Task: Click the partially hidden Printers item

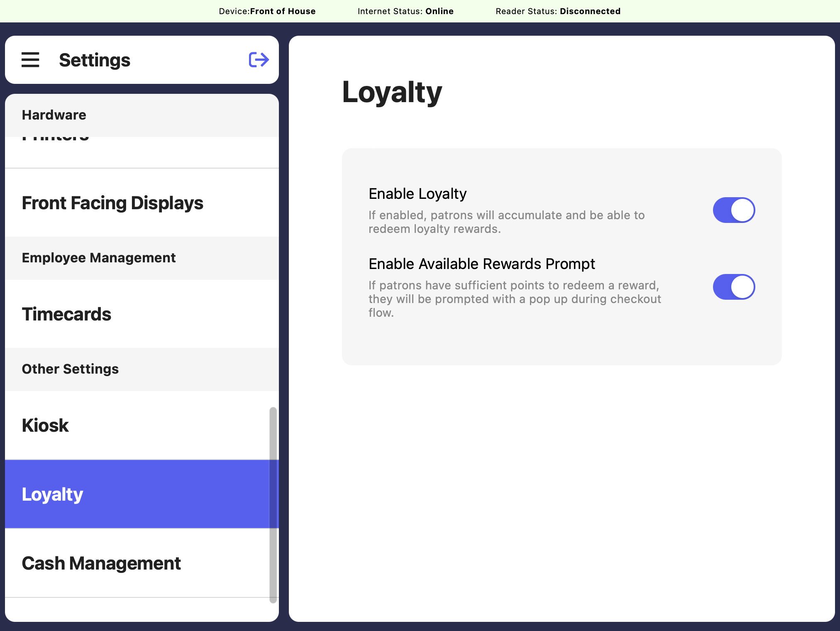Action: [56, 143]
